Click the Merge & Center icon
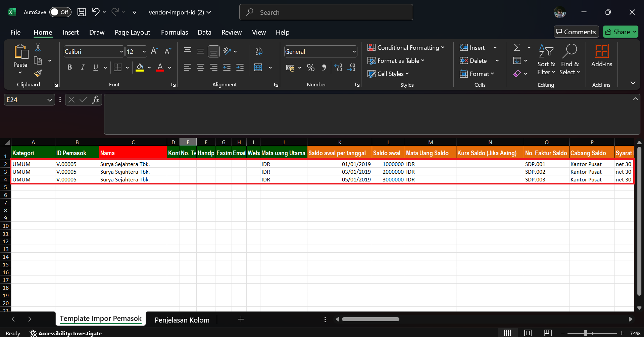Screen dimensions: 644x337 pyautogui.click(x=258, y=68)
